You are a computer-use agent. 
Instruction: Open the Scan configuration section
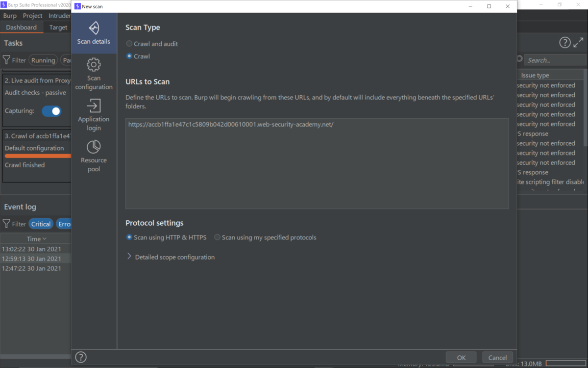pyautogui.click(x=94, y=74)
